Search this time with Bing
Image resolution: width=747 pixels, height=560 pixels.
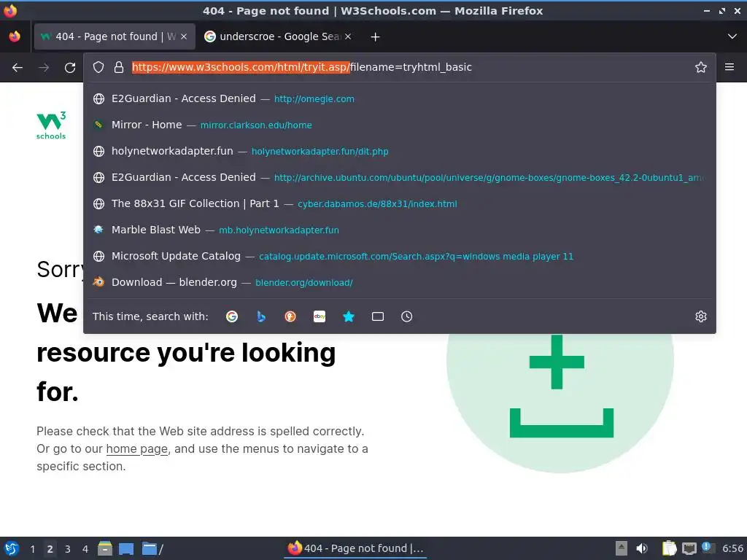(x=261, y=316)
